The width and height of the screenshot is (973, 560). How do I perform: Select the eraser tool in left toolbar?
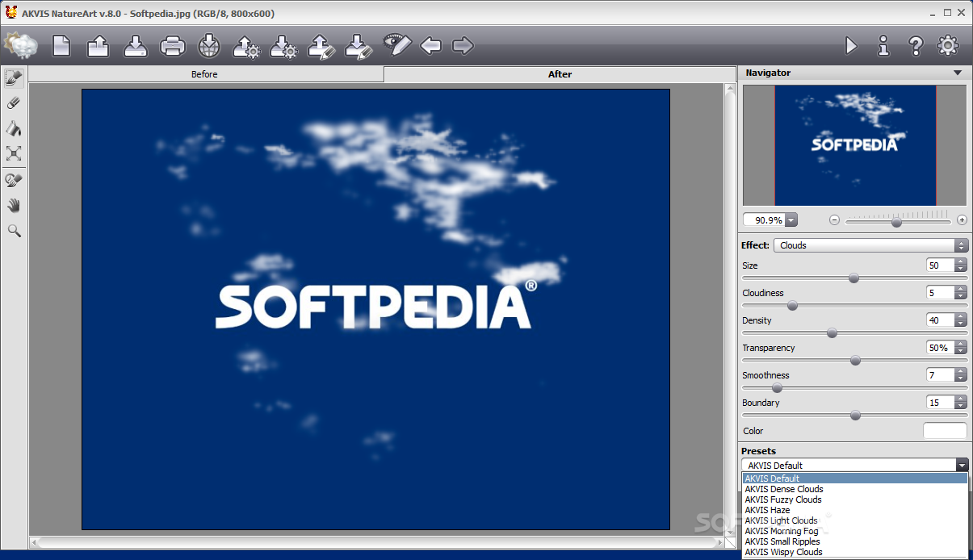coord(14,103)
